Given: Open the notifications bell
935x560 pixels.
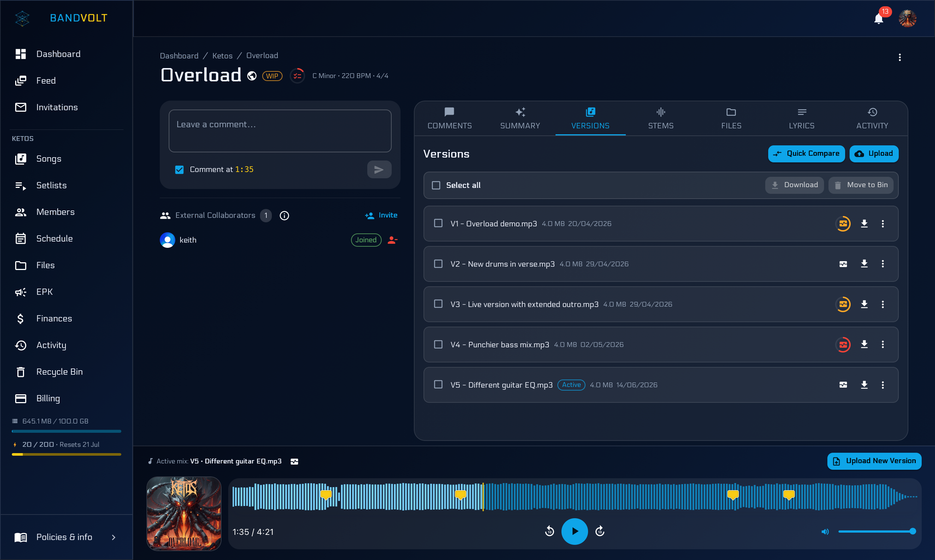Looking at the screenshot, I should (x=878, y=18).
